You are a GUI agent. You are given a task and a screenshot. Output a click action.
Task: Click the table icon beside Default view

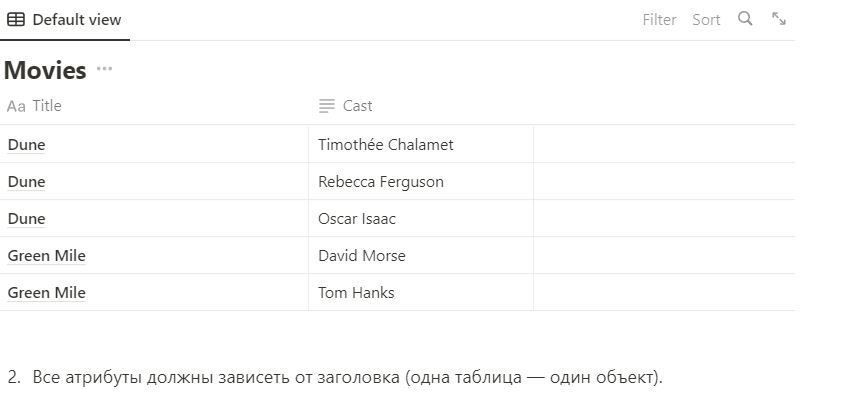pyautogui.click(x=16, y=19)
